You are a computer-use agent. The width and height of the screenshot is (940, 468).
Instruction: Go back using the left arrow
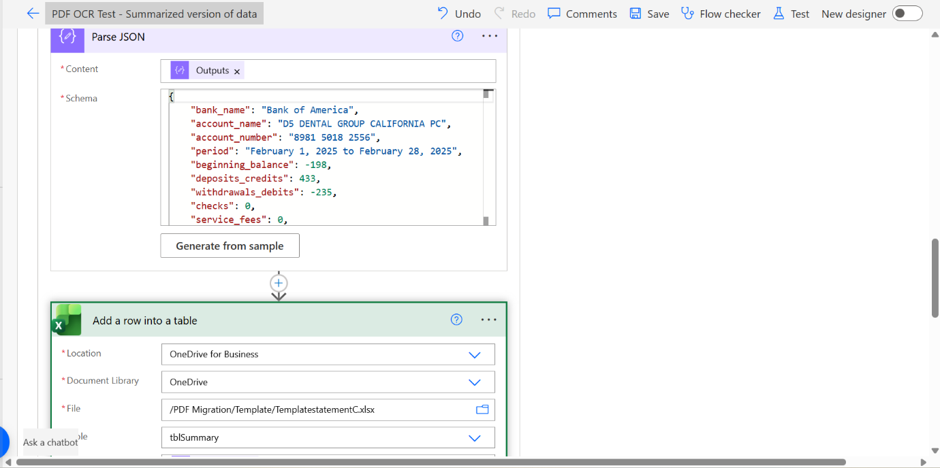click(x=32, y=13)
